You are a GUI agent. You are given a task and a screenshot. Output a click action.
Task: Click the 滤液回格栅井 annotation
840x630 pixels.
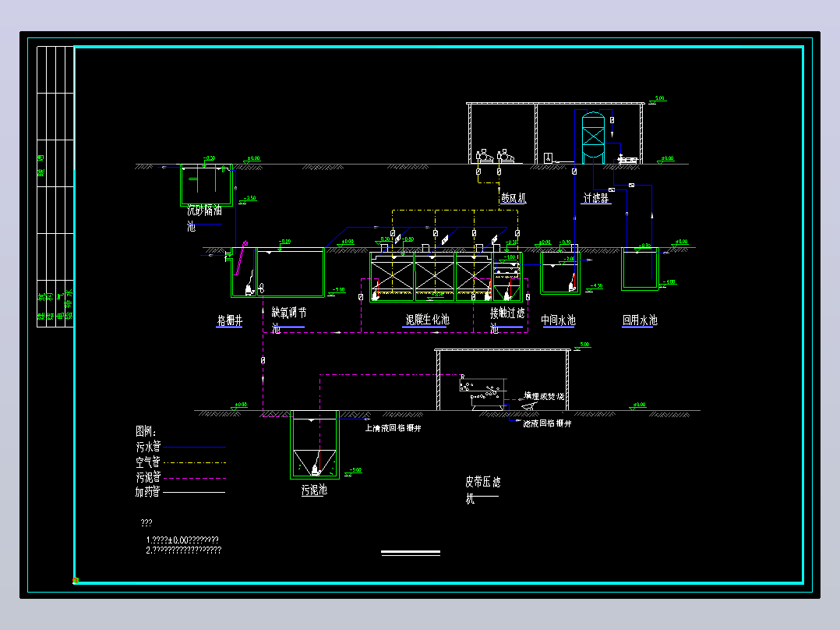(x=547, y=423)
